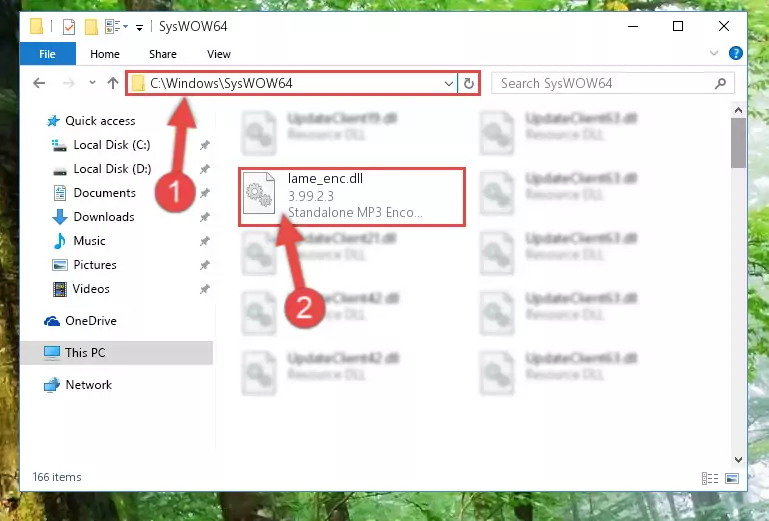Image resolution: width=769 pixels, height=521 pixels.
Task: Click the Downloads blue arrow icon
Action: click(60, 217)
